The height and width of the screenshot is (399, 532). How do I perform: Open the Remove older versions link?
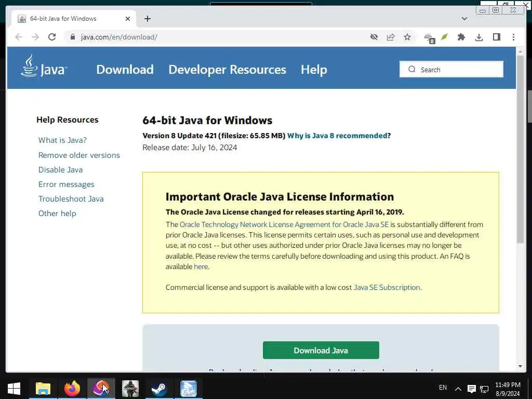click(x=79, y=155)
